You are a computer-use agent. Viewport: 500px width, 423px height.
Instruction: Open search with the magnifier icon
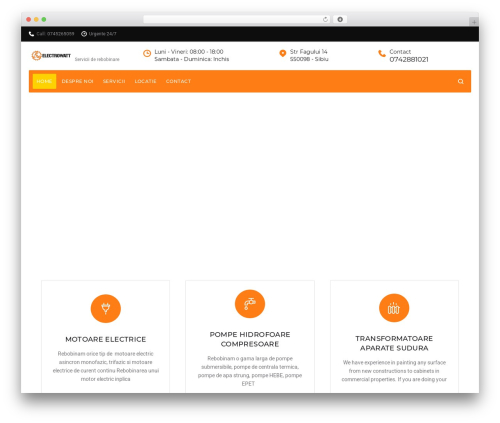(x=461, y=81)
